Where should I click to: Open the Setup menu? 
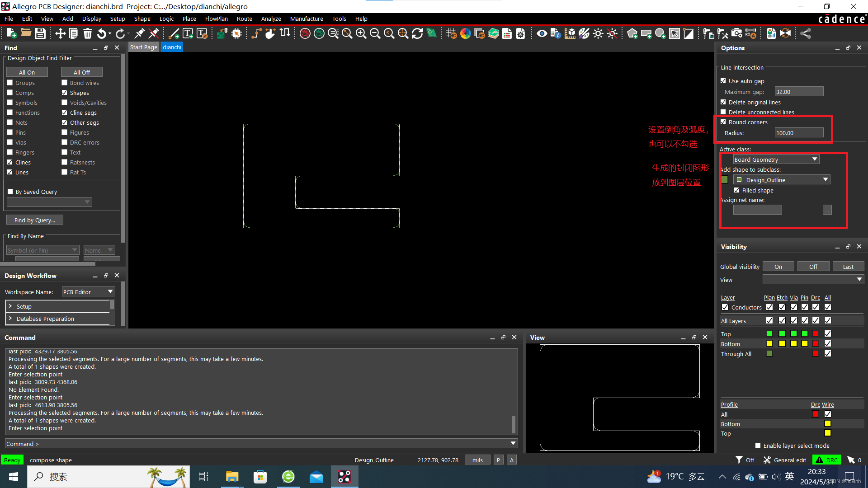pos(117,19)
